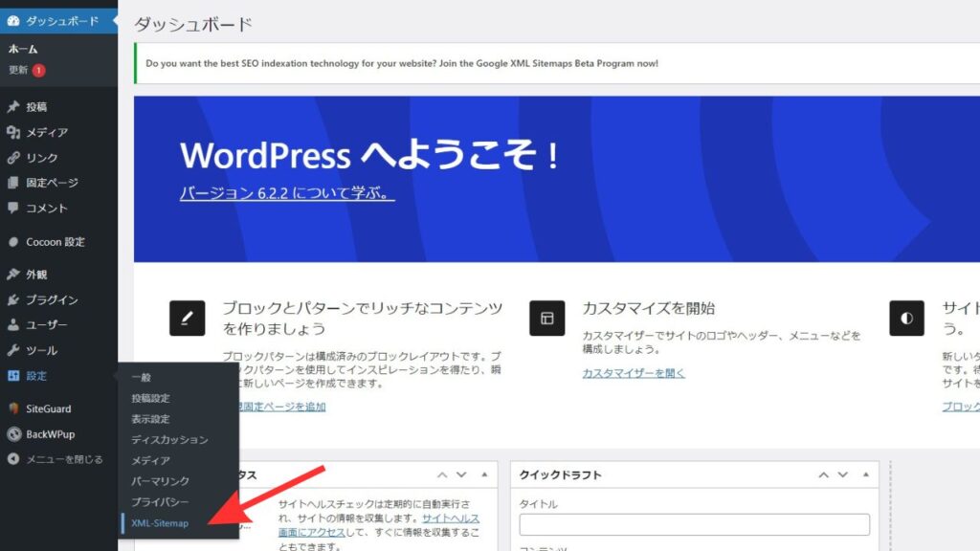The image size is (980, 551).
Task: Click the circle icon beside Cocoon 設定
Action: click(x=13, y=242)
